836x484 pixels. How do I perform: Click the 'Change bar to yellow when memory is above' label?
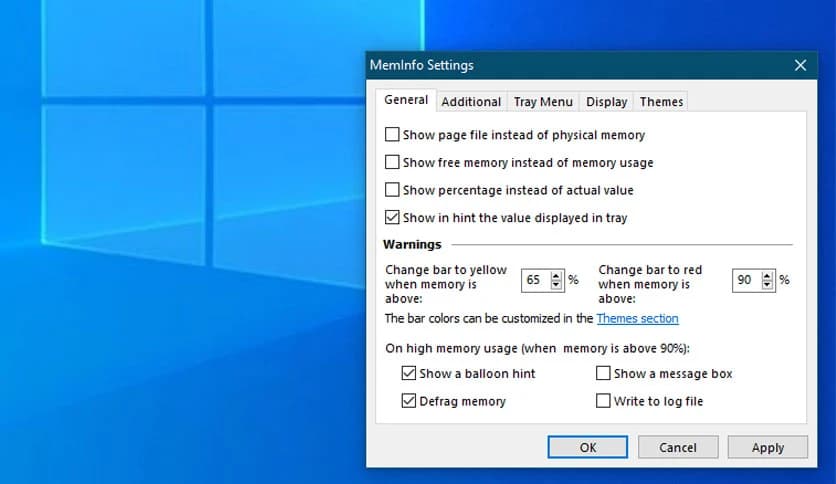pos(446,284)
